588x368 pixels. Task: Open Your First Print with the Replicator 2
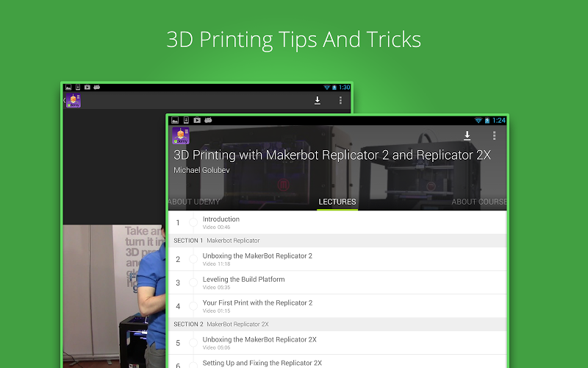click(337, 306)
